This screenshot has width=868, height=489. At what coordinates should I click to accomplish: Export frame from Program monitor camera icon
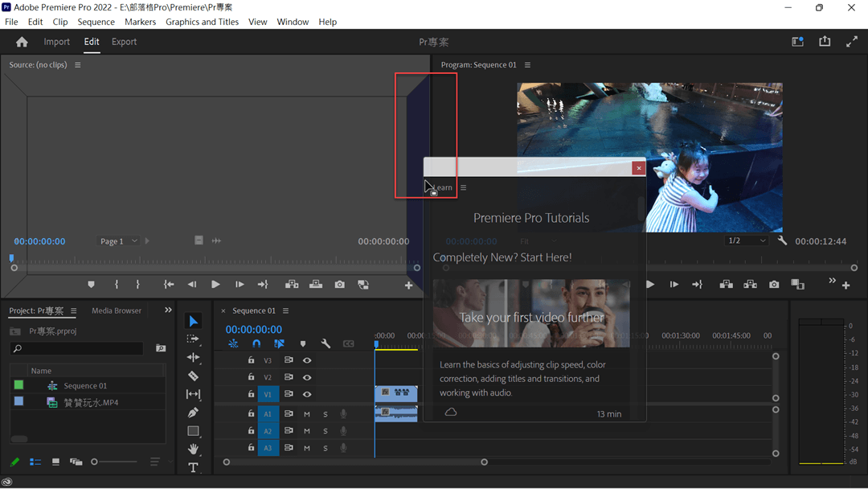click(x=774, y=285)
